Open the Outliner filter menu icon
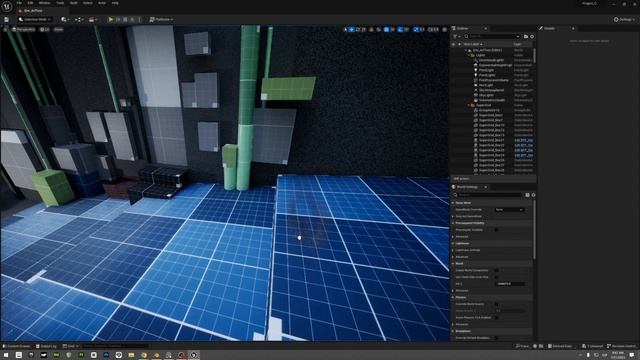The height and width of the screenshot is (360, 640). click(456, 36)
